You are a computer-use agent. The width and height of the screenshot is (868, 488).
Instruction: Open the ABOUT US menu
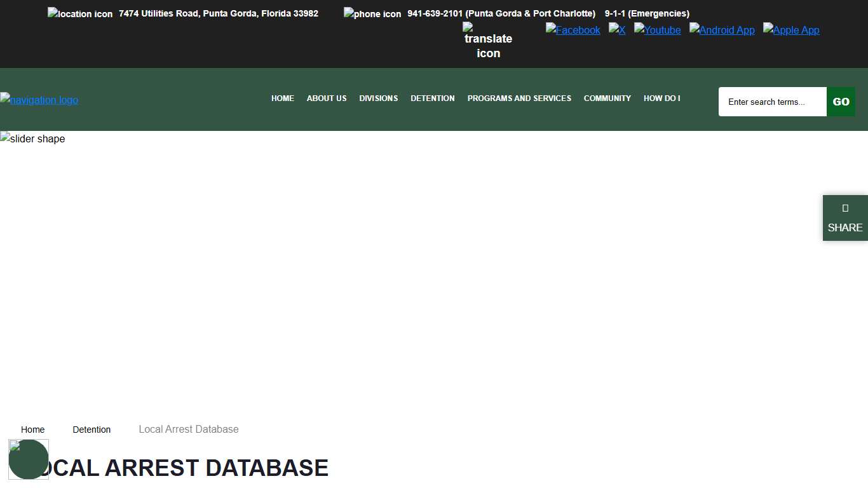point(327,98)
